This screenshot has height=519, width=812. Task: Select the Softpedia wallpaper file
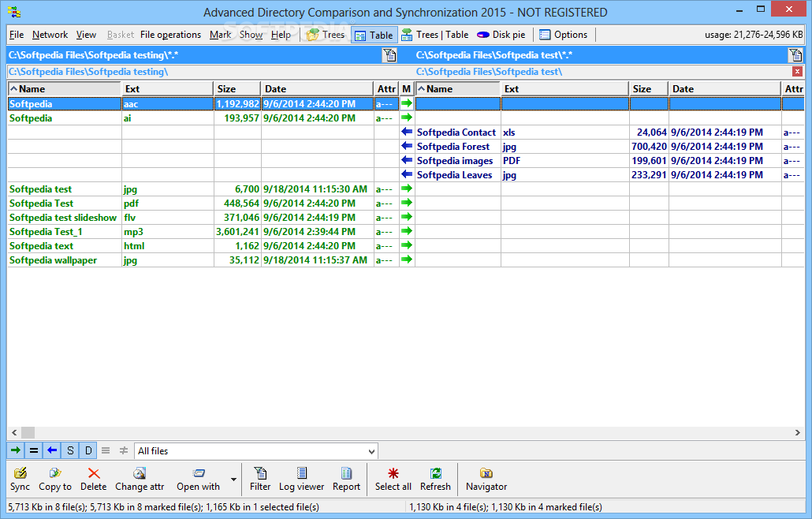pyautogui.click(x=53, y=260)
